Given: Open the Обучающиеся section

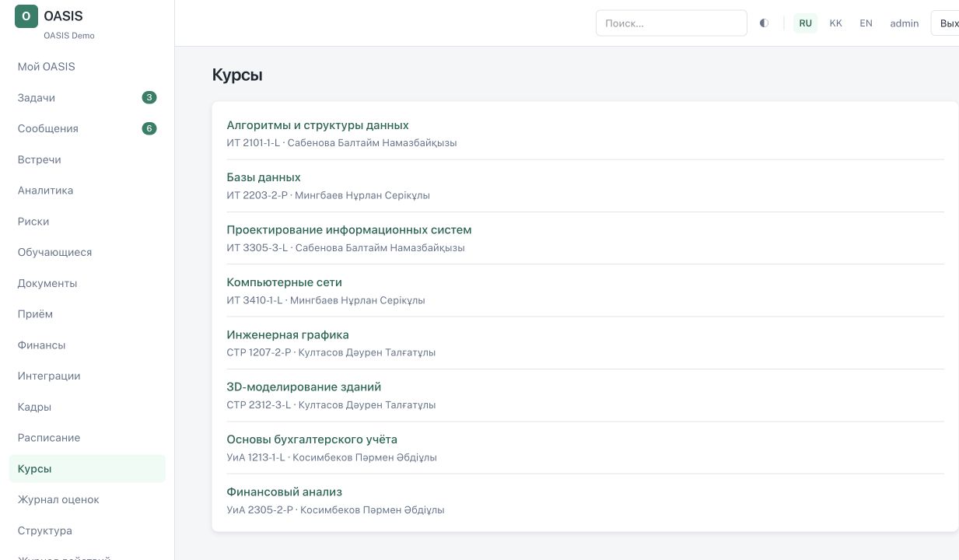Looking at the screenshot, I should click(x=87, y=252).
